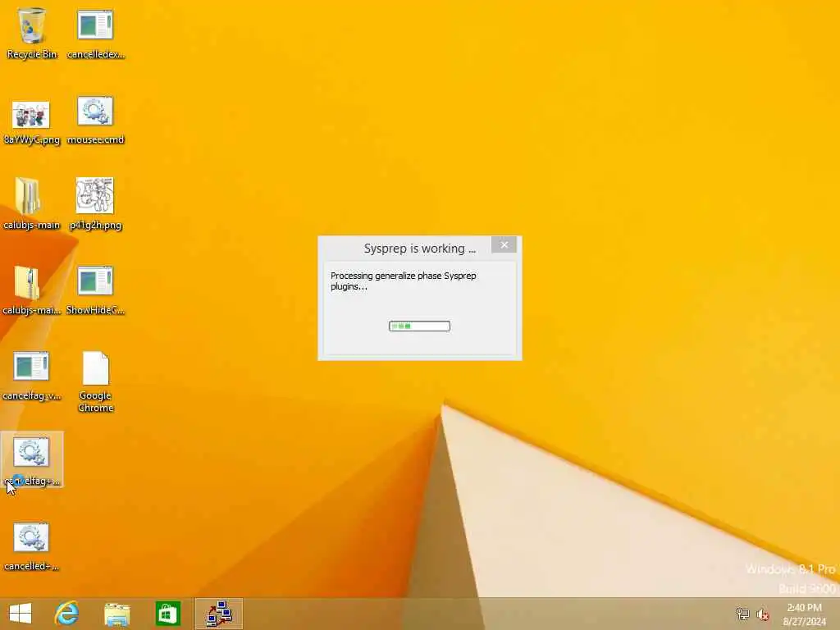Select the ShowHideC... desktop icon
Image resolution: width=840 pixels, height=630 pixels.
pos(95,290)
